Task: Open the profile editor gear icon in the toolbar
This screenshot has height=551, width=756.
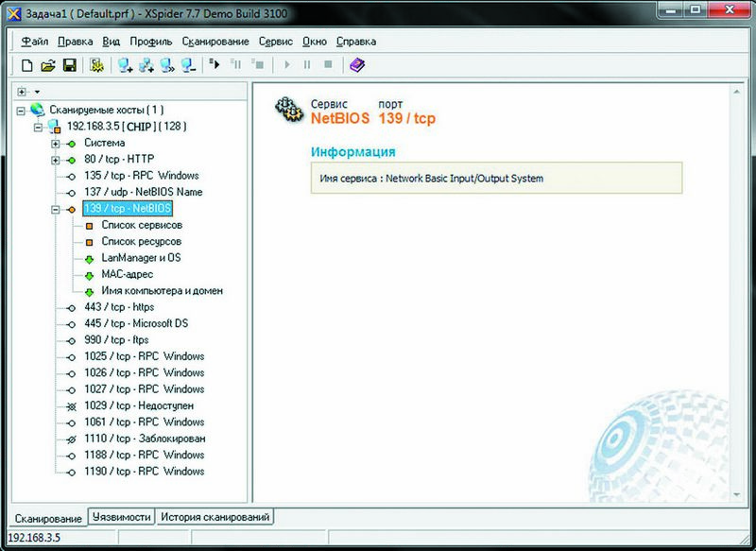Action: point(96,65)
